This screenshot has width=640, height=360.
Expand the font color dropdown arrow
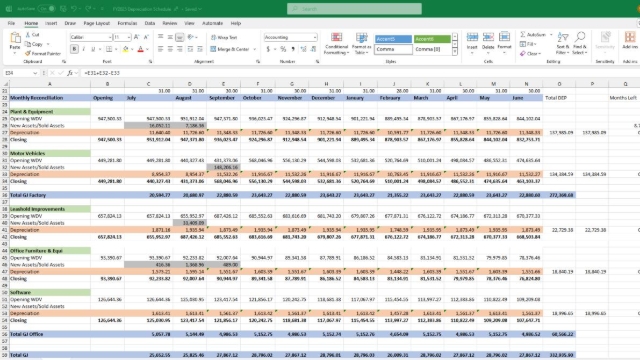pyautogui.click(x=147, y=49)
